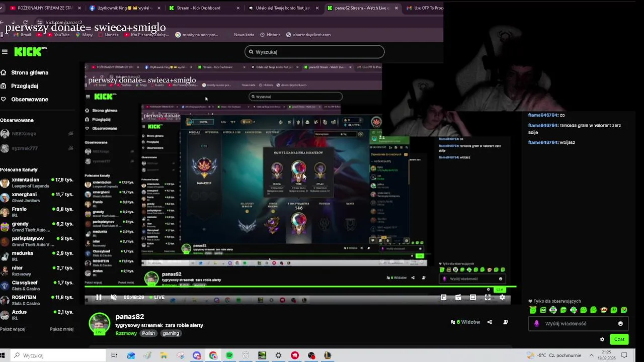Open parisplatynov channel

coord(37,241)
